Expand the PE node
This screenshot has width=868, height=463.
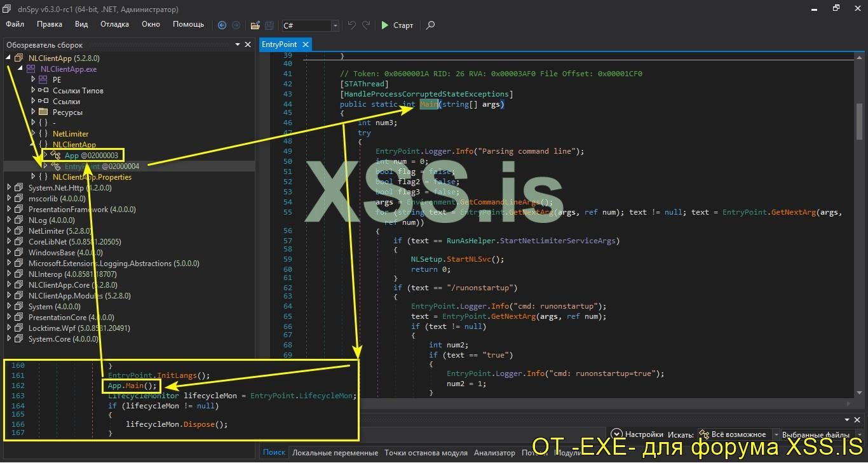[33, 79]
